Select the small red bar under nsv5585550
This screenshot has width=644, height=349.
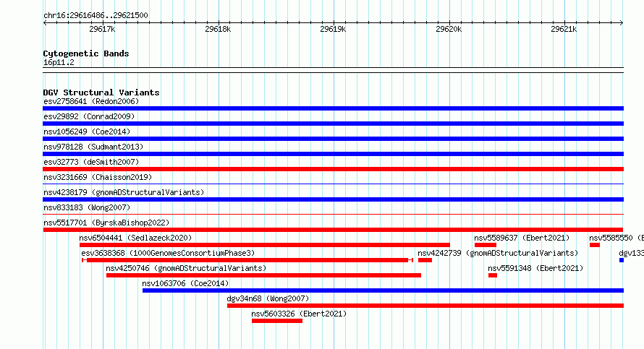coord(594,245)
